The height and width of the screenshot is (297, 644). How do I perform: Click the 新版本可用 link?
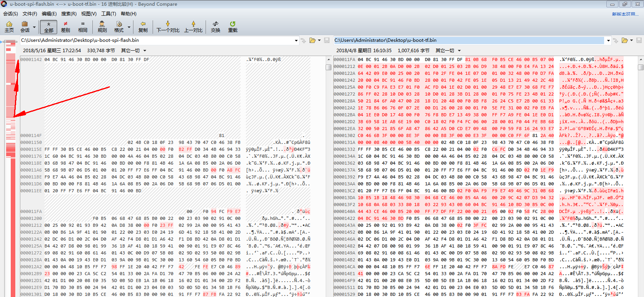[625, 14]
